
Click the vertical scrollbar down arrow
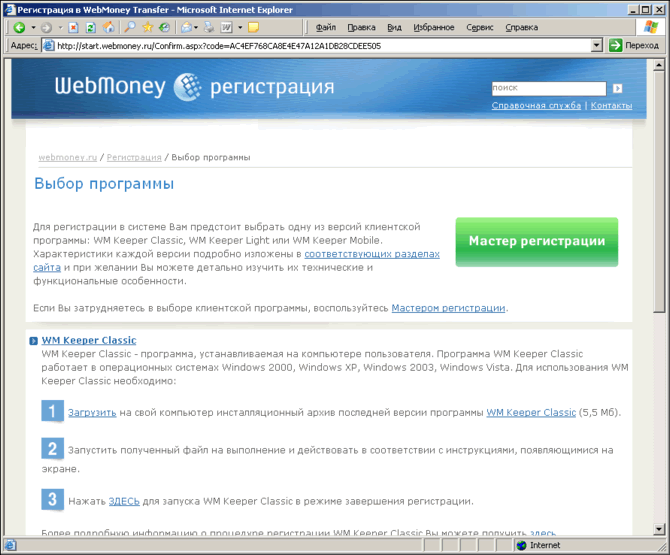click(658, 529)
